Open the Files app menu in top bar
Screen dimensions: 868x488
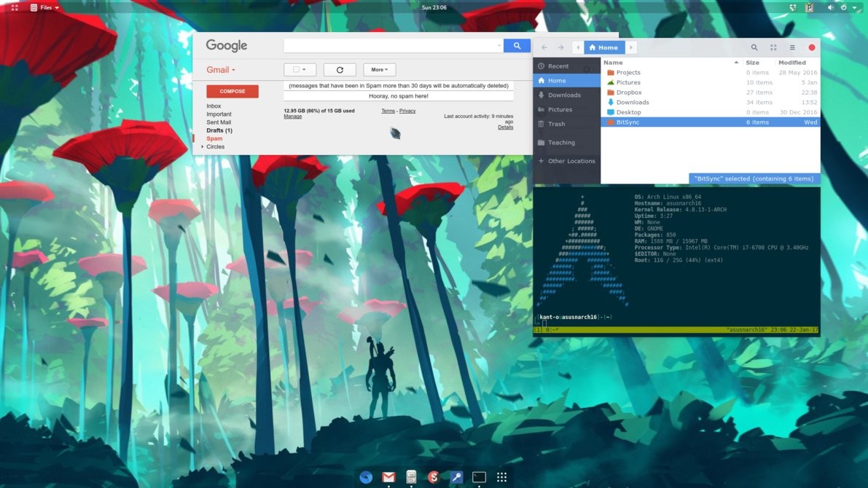[x=45, y=8]
